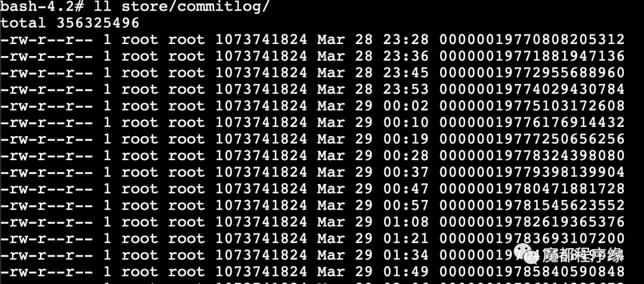Click the command text ll store/commitlog/
Image resolution: width=644 pixels, height=284 pixels.
[x=183, y=7]
